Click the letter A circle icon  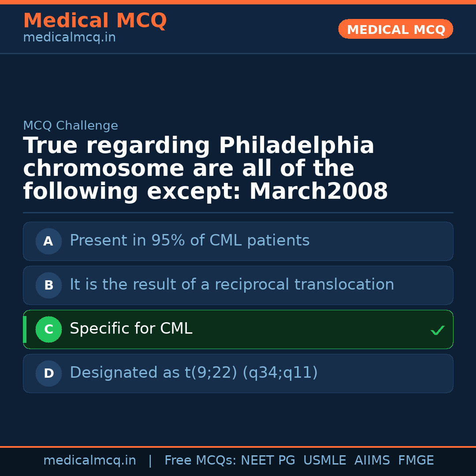point(48,241)
